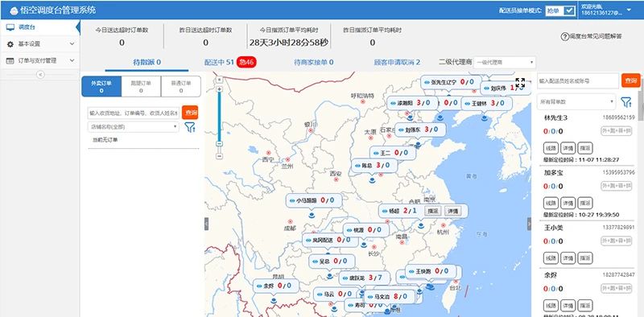Expand the 基本设置 sidebar menu
Viewport: 644px width, 317px height.
point(39,44)
